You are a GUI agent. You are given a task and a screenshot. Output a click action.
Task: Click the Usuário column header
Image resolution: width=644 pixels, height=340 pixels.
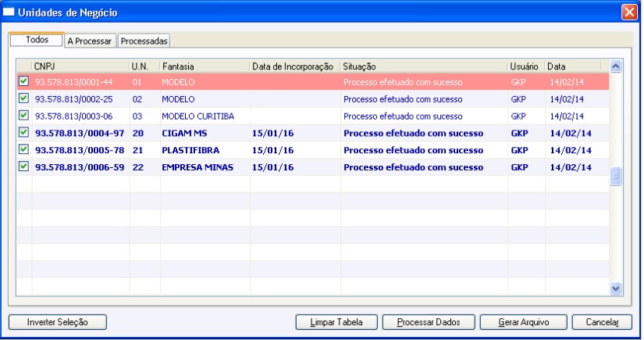527,66
